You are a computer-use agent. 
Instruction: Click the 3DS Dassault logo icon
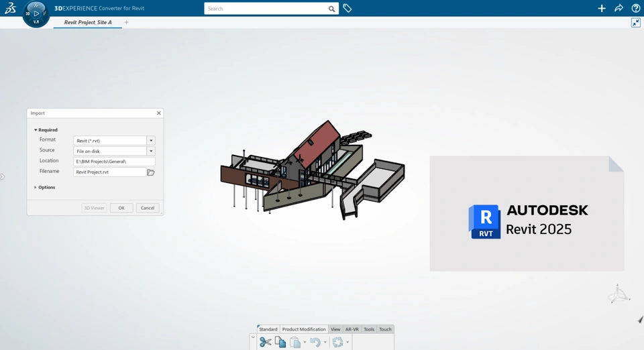[10, 8]
